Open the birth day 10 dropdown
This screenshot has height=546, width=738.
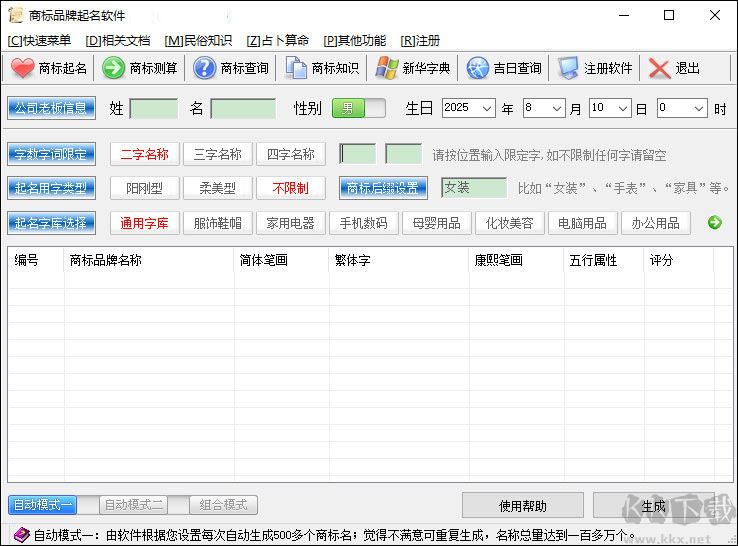coord(623,108)
